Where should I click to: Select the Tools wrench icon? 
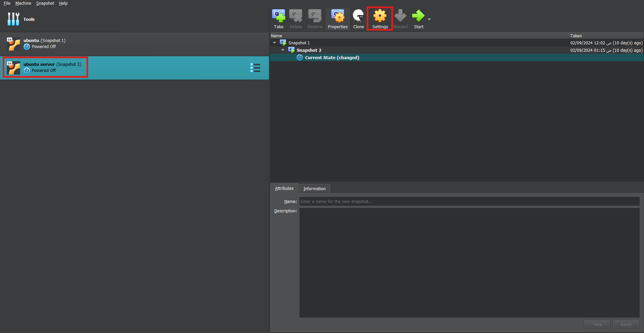[13, 19]
